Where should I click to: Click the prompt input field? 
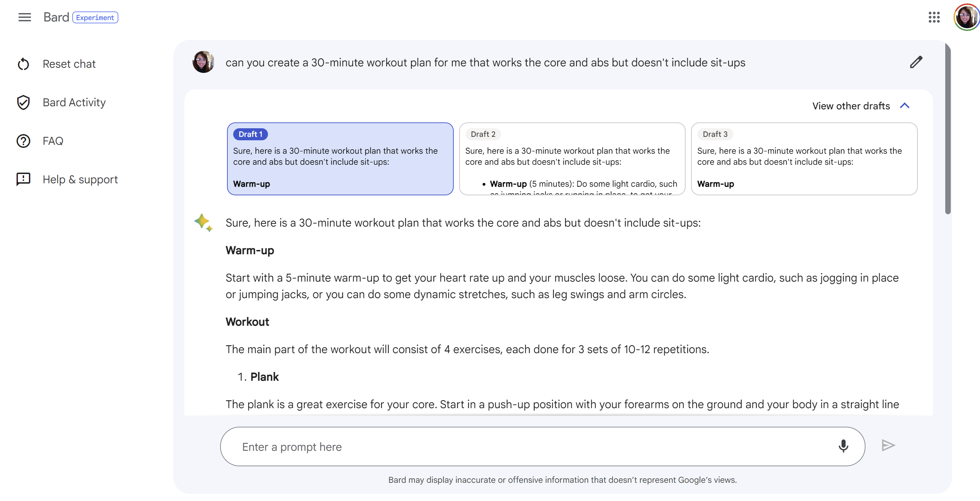tap(542, 446)
